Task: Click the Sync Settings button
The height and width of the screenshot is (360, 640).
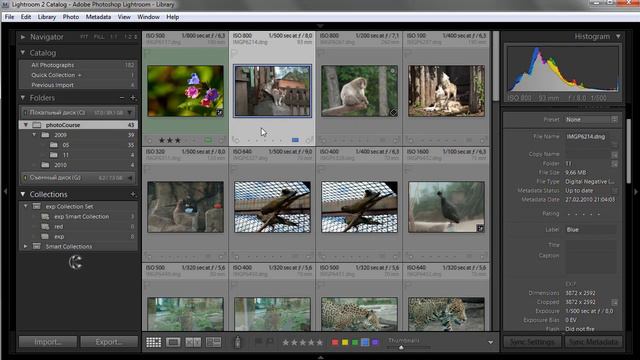Action: [x=532, y=342]
